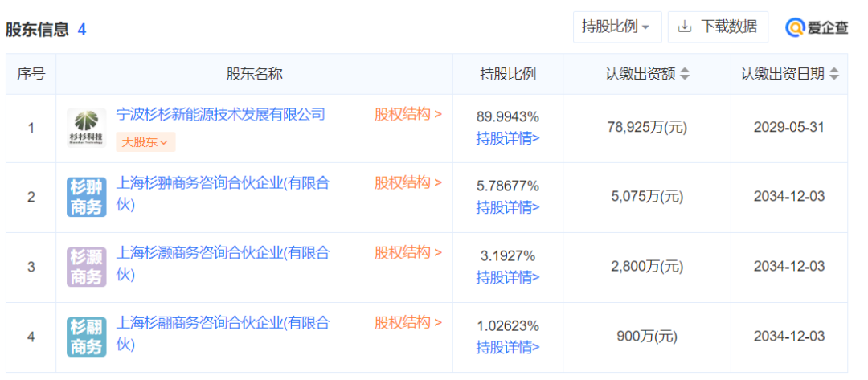Screen dimensions: 868x380
Task: Click the 900万(元) amount cell
Action: click(x=647, y=337)
